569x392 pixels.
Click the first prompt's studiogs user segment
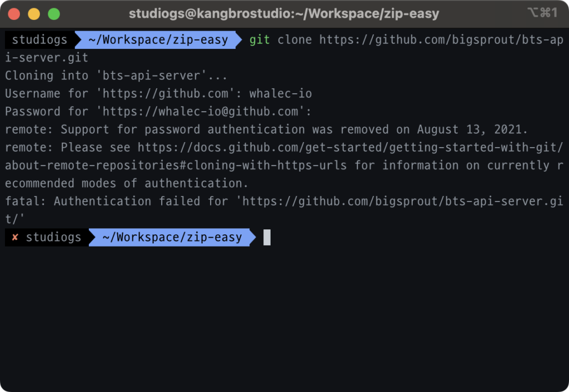(39, 39)
